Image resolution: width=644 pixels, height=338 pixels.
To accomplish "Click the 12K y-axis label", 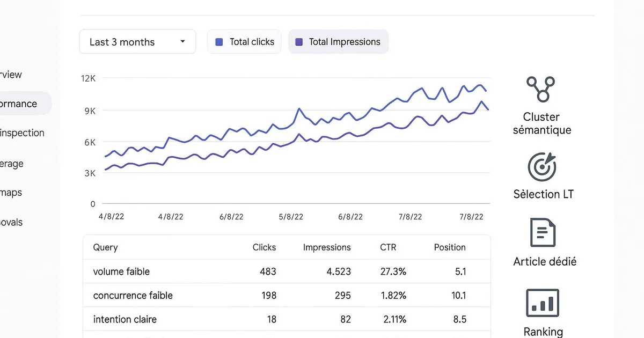I will [x=88, y=78].
